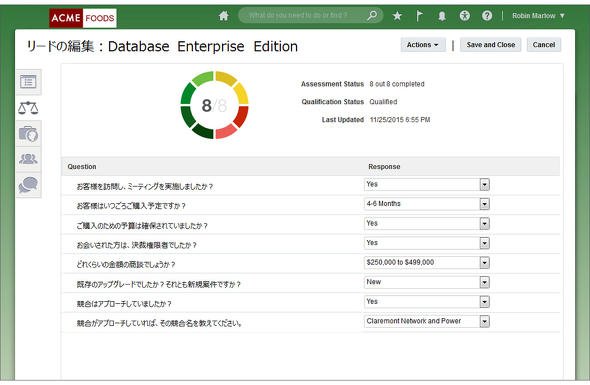This screenshot has height=385, width=590.
Task: Click the 'Qualified' status value
Action: pyautogui.click(x=383, y=102)
